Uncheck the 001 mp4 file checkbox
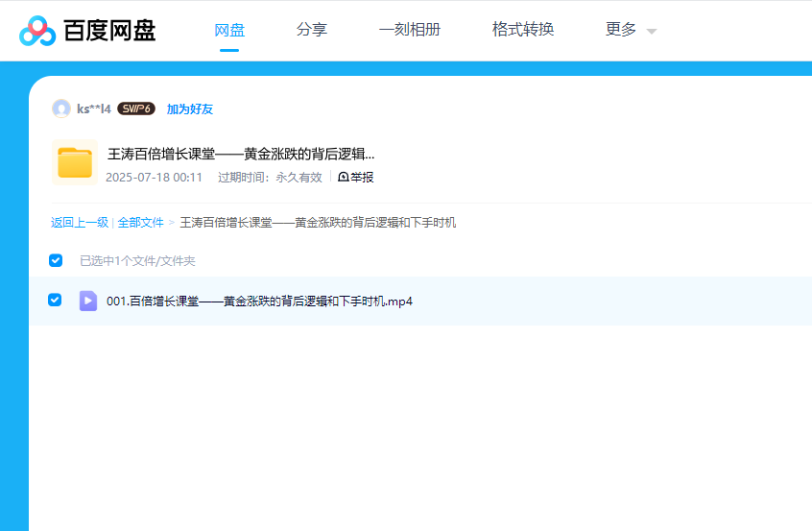 click(55, 301)
